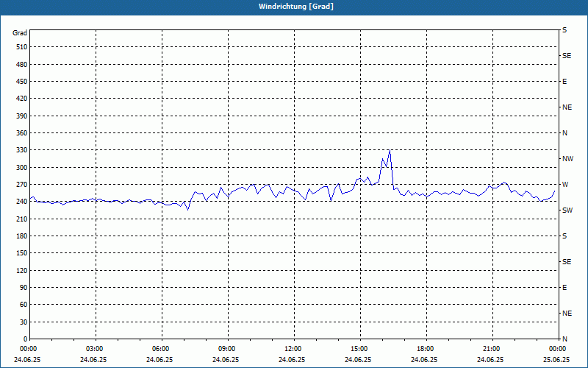The image size is (588, 368).
Task: Click the chart title "Windrichtung [Grad]"
Action: [x=296, y=7]
